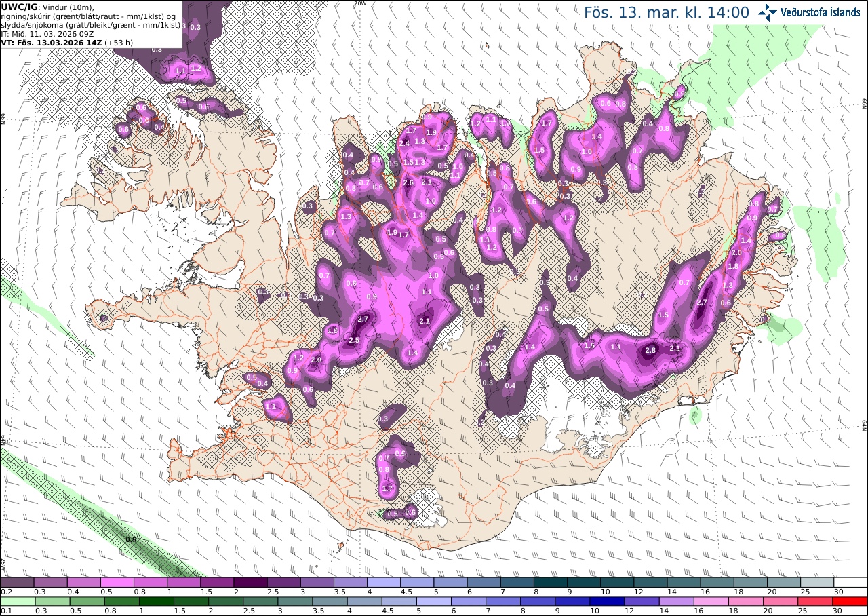Click the '0.4' label under upper legend
The width and height of the screenshot is (868, 616).
pos(73,592)
